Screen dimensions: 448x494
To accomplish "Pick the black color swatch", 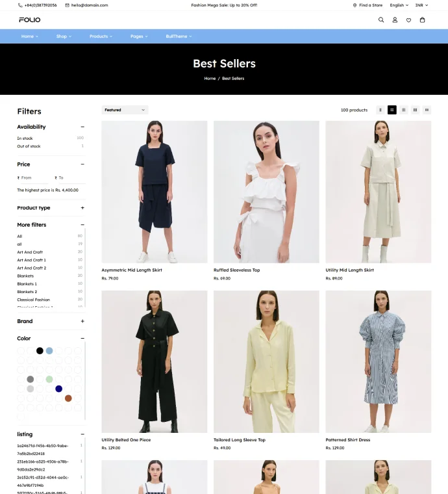I will [40, 350].
